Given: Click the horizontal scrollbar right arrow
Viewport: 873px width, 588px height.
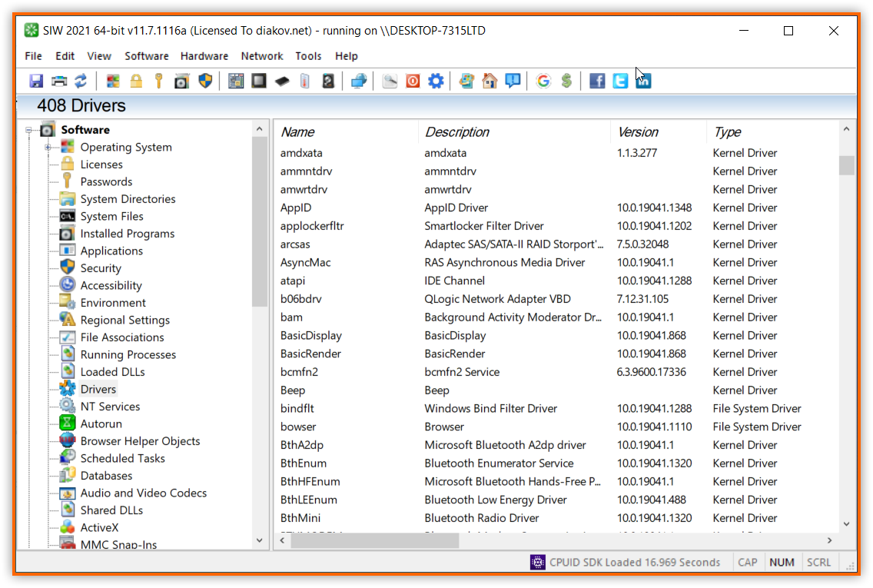Looking at the screenshot, I should (829, 540).
